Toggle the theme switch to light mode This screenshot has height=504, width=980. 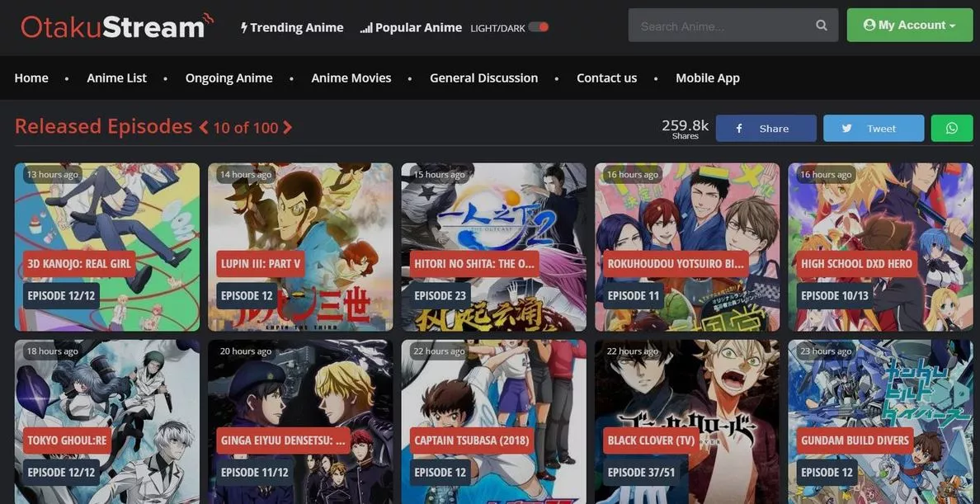(537, 26)
